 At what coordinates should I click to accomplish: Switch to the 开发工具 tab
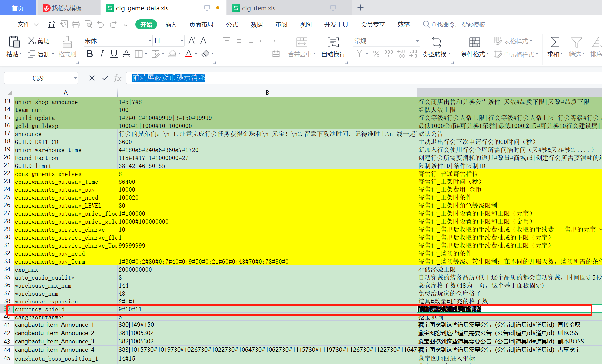[336, 24]
